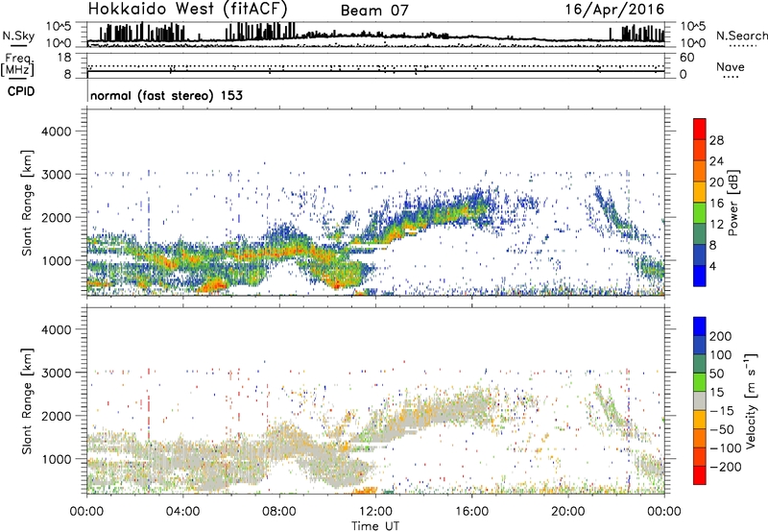The image size is (768, 532).
Task: Click the 'Nave' legend label
Action: coord(731,66)
